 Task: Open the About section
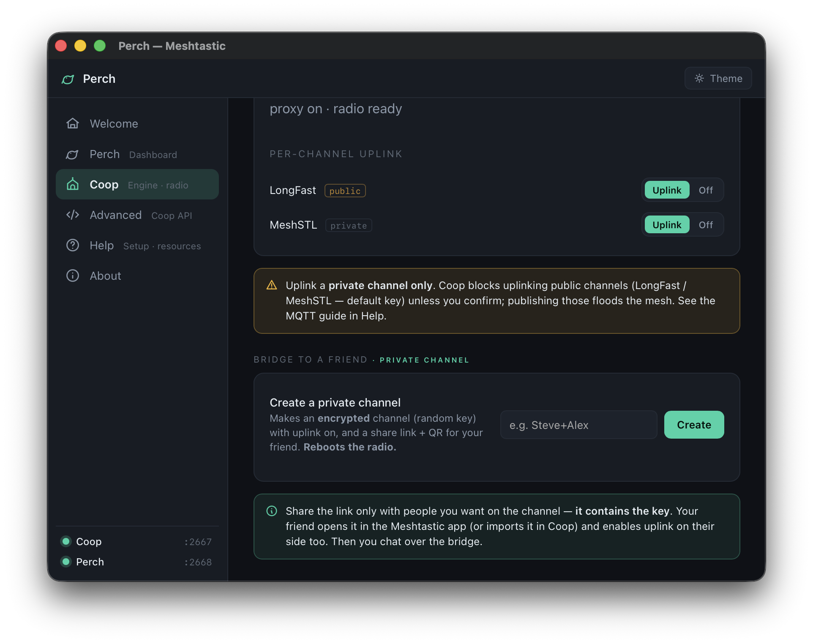(137, 276)
